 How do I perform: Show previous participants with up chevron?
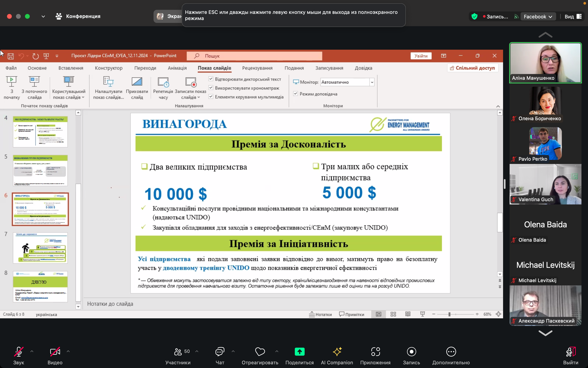click(545, 35)
